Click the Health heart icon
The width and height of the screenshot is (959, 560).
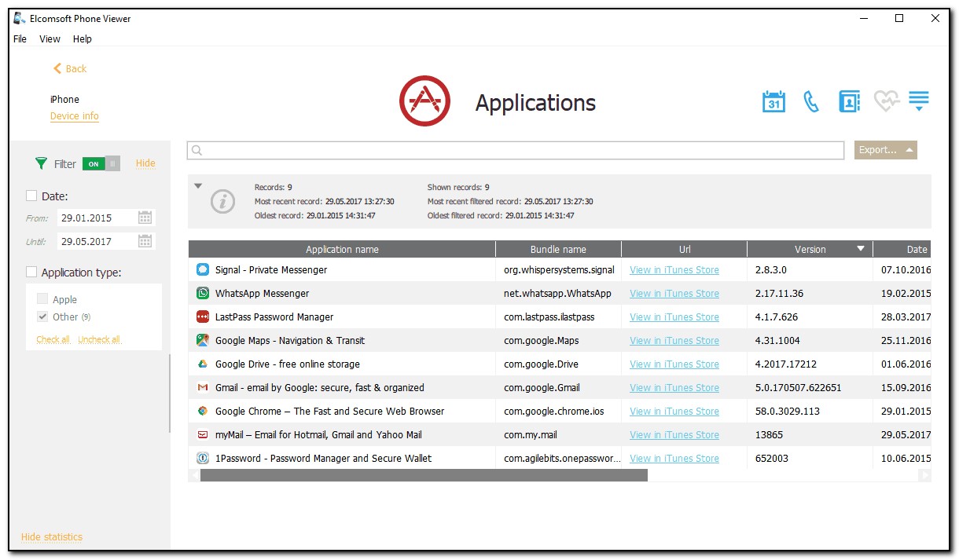click(886, 101)
